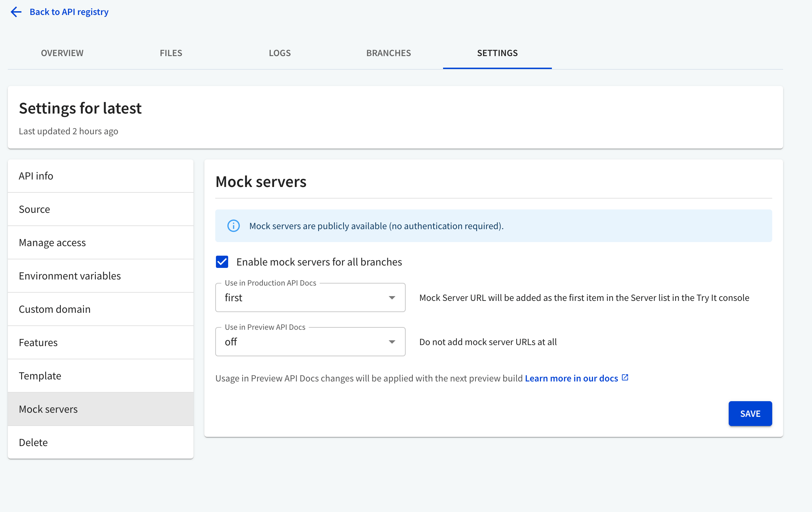Viewport: 812px width, 512px height.
Task: Open API info settings section
Action: [101, 176]
